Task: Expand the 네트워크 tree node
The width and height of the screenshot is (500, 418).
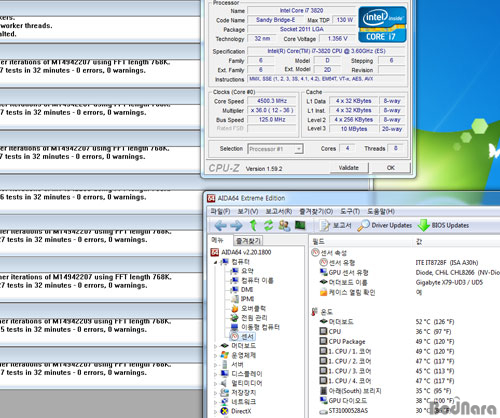Action: (216, 402)
